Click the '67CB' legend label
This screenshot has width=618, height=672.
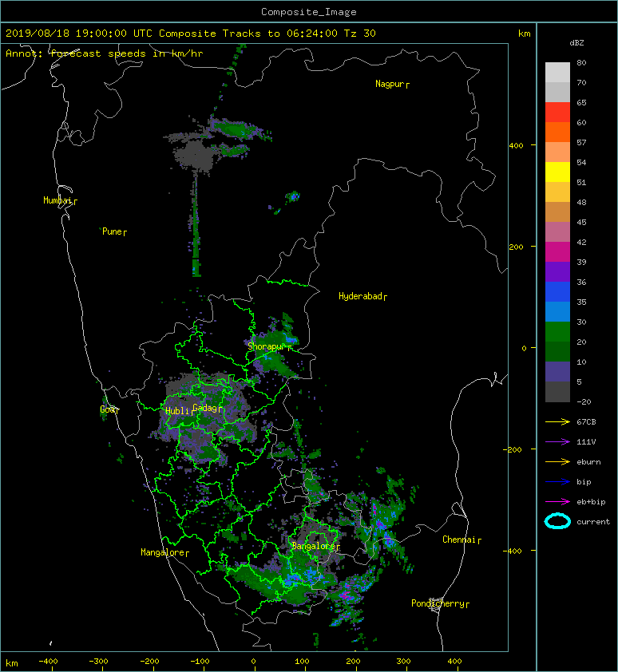(586, 422)
